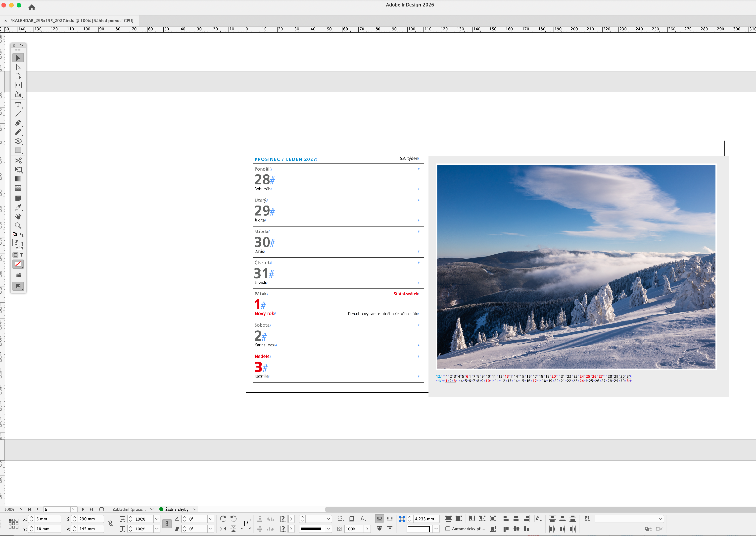Open zoom level dropdown at 100%
Image resolution: width=756 pixels, height=536 pixels.
(22, 509)
